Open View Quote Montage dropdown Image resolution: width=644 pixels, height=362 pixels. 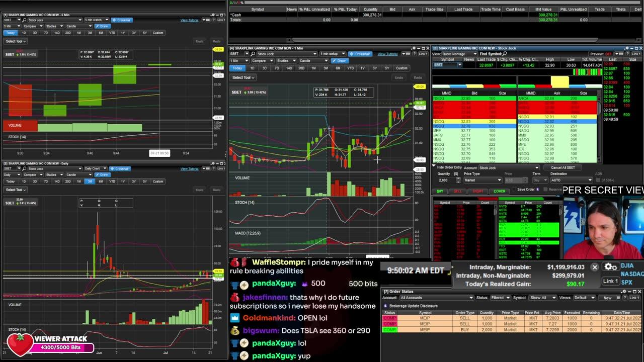[x=459, y=54]
